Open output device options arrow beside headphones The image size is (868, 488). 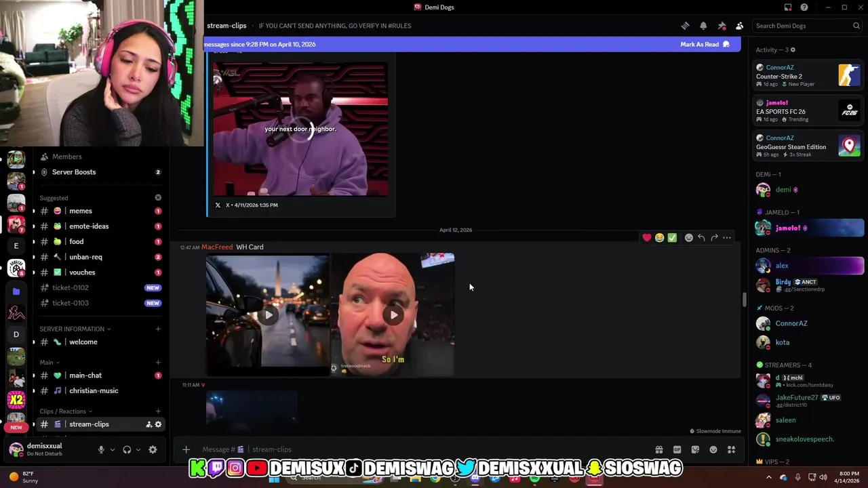(x=138, y=449)
